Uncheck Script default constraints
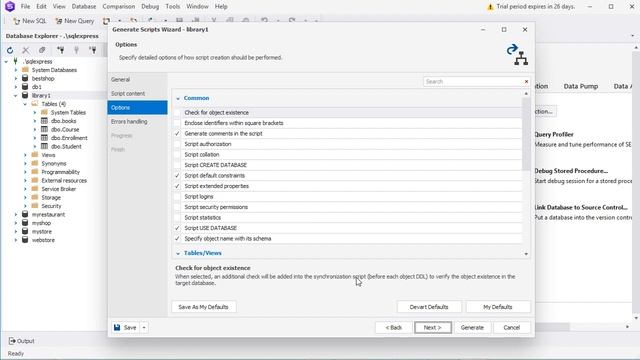 point(177,176)
